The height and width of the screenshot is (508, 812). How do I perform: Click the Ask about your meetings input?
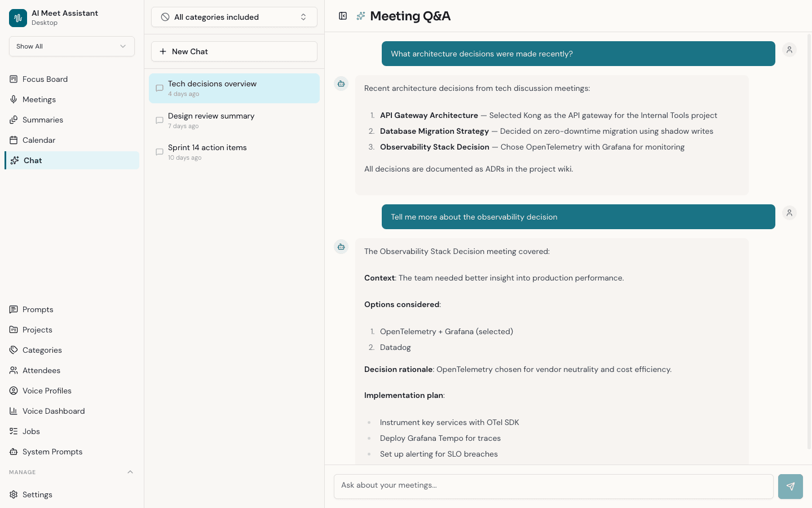click(x=553, y=486)
